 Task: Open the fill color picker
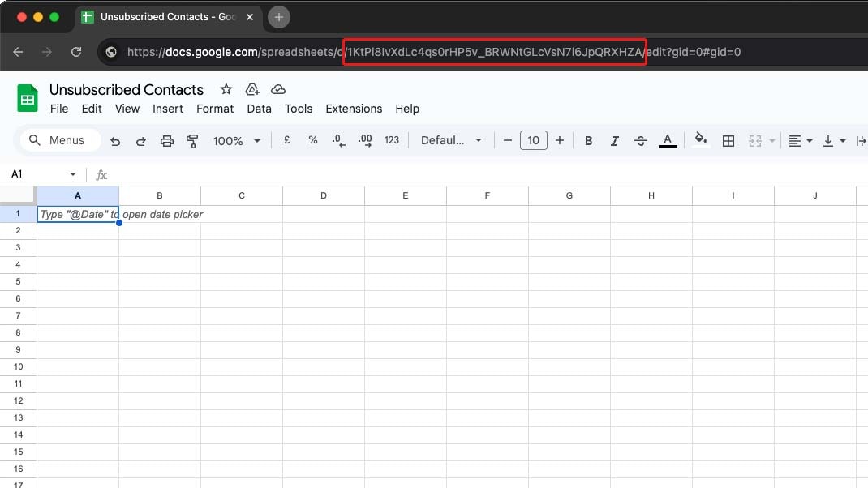(x=701, y=139)
